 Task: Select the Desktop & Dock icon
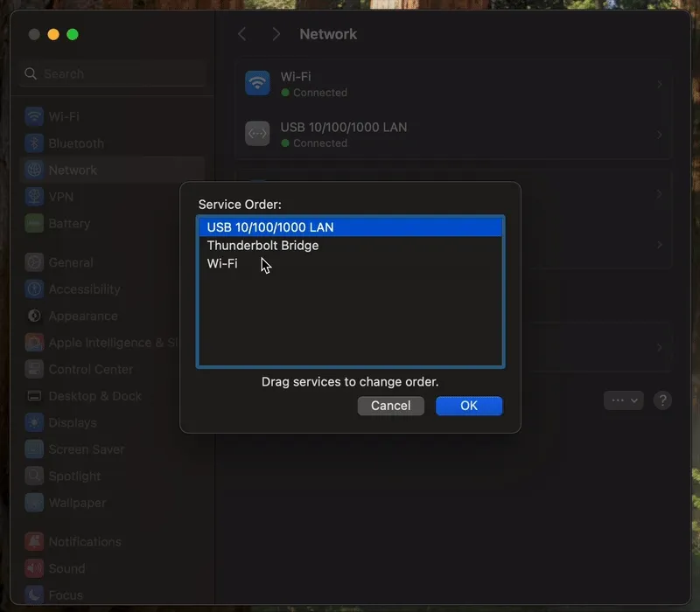click(x=33, y=396)
